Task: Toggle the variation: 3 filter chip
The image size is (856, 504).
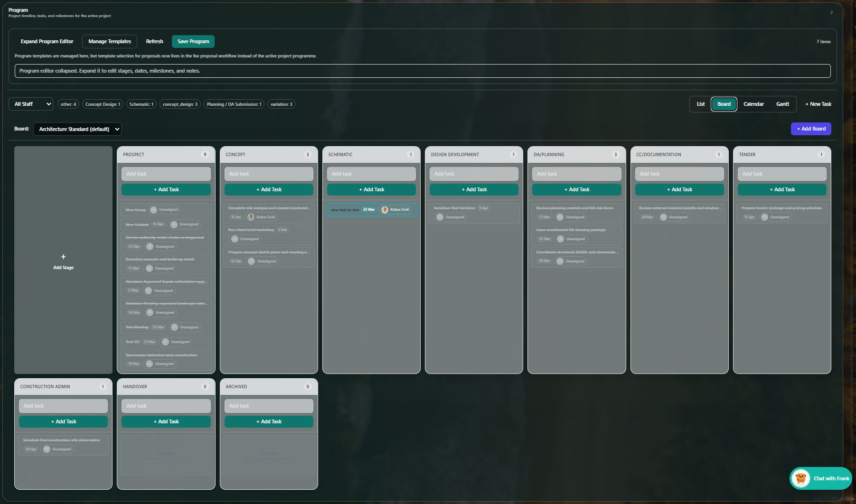Action: pos(281,104)
